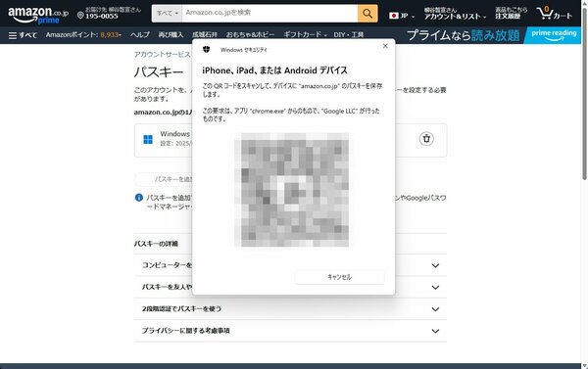
Task: Delete the Windows passkey with trash icon
Action: pyautogui.click(x=426, y=139)
